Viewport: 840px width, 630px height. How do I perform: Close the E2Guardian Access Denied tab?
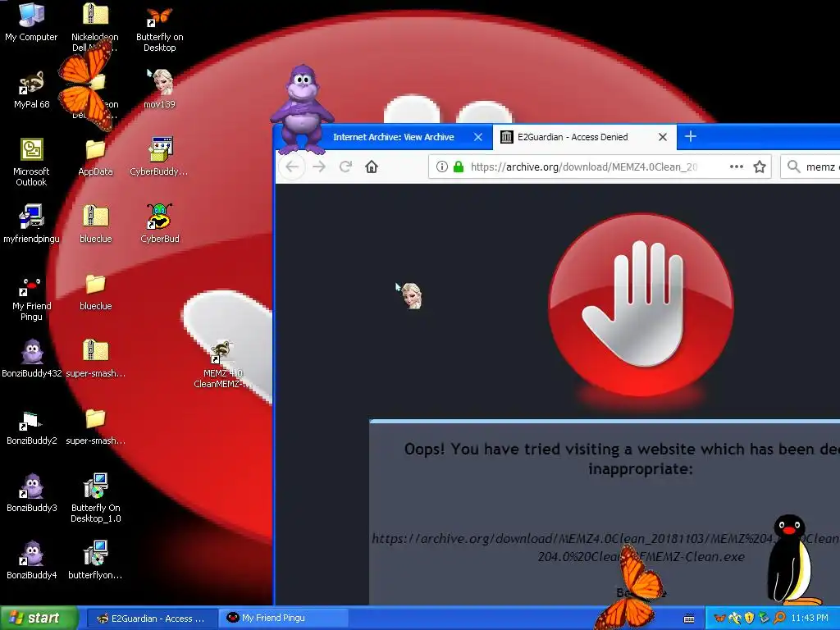coord(663,137)
